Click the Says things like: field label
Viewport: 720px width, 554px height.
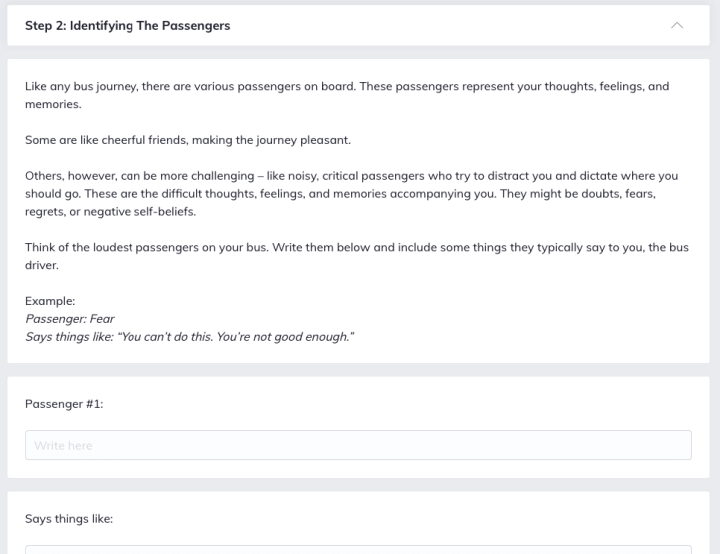click(x=69, y=519)
